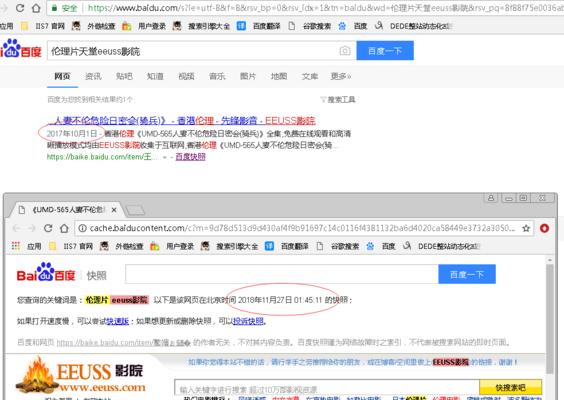Open the 百度翻译 bookmark in the lower window

coord(287,246)
